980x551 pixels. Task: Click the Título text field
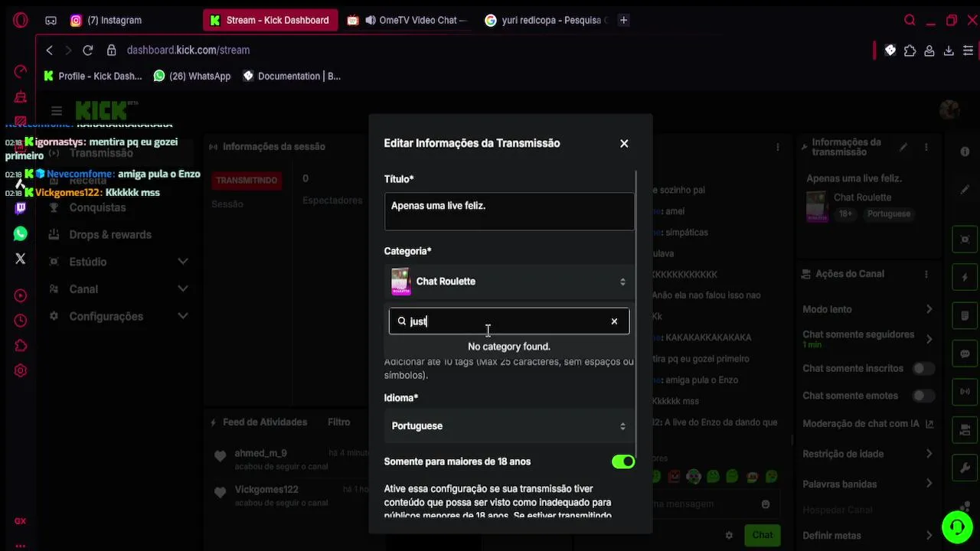coord(509,211)
